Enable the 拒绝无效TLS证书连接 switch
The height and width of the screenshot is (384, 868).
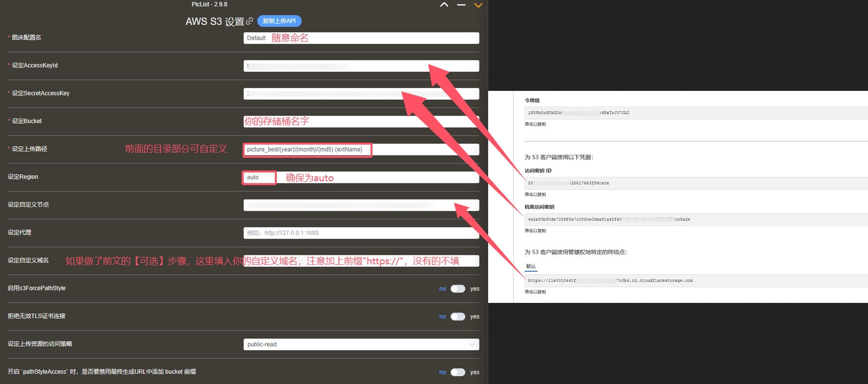coord(457,317)
